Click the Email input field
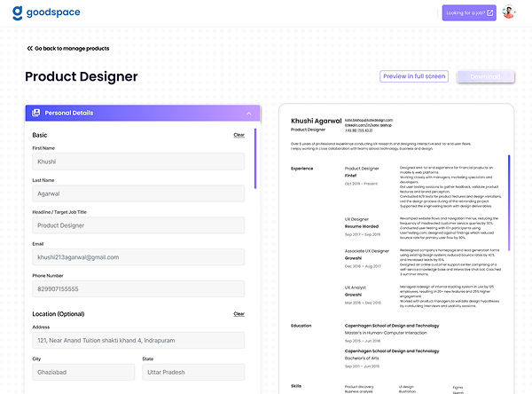Viewport: 532px width, 394px height. 138,257
